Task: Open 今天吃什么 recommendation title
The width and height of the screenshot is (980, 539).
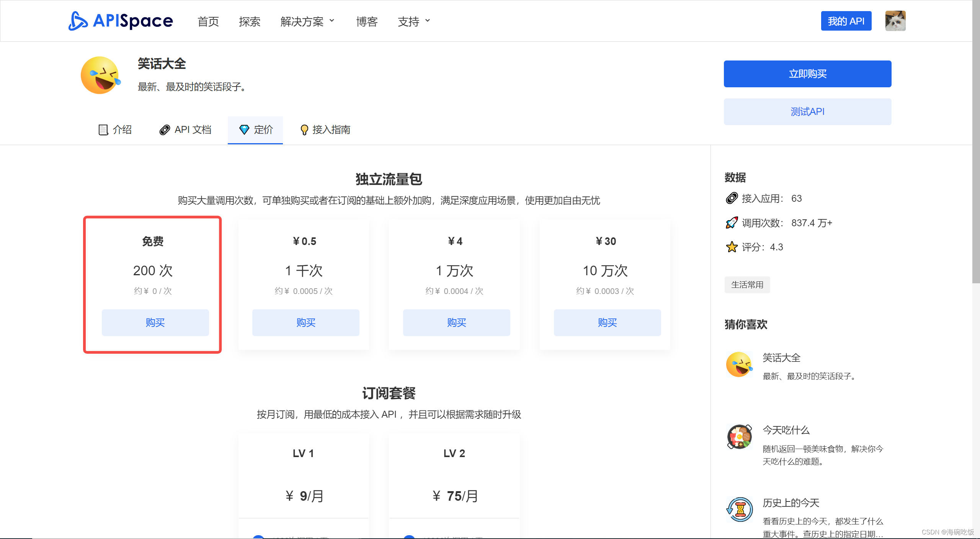Action: pos(786,430)
